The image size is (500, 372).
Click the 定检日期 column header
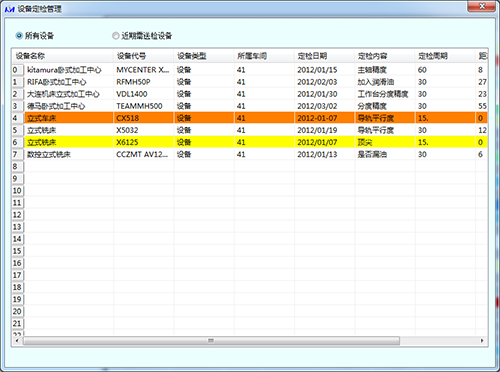(325, 56)
